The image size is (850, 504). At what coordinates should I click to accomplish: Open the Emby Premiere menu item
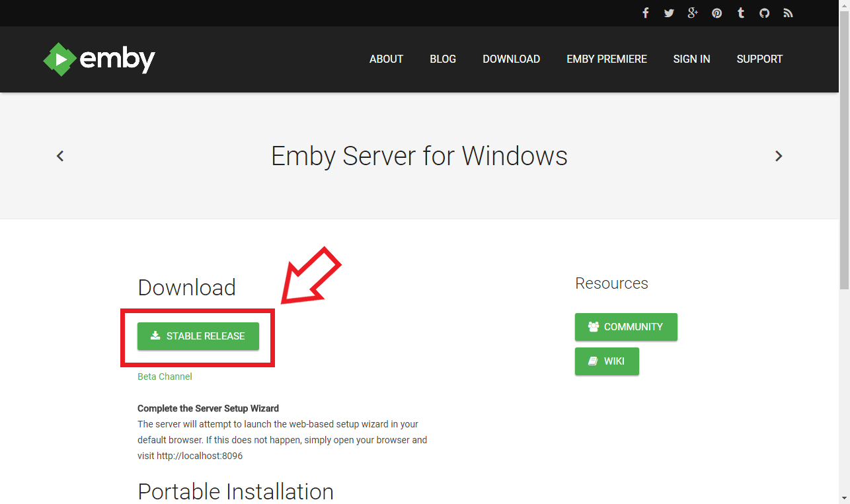click(x=607, y=59)
